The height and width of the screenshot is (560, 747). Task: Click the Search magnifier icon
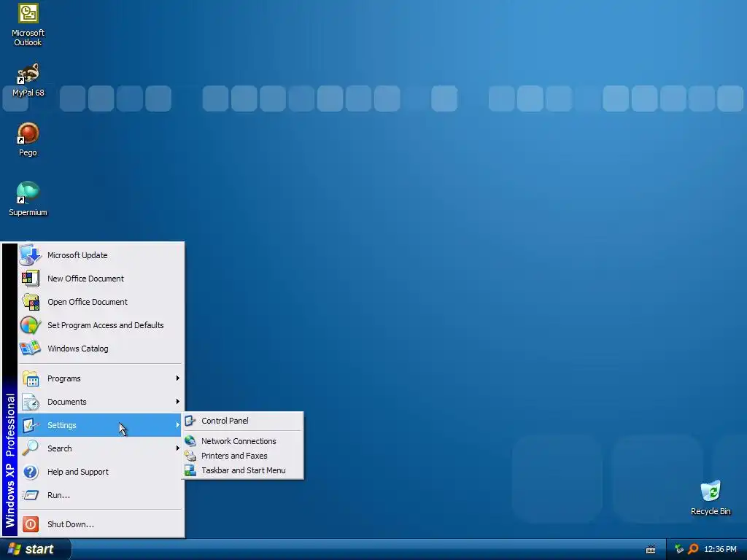coord(31,448)
